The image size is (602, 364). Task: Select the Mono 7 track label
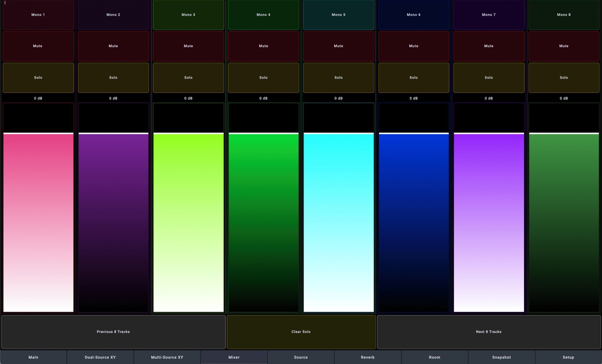(489, 15)
